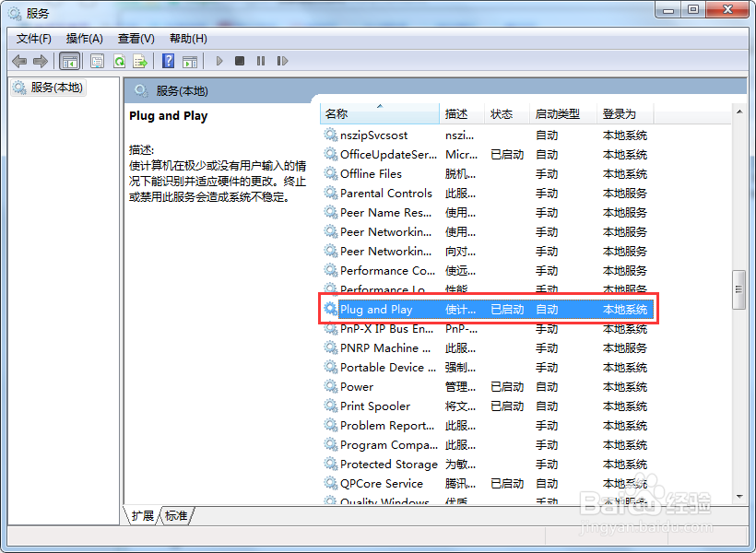Image resolution: width=756 pixels, height=553 pixels.
Task: Select the PNRP Machine ... service
Action: click(x=385, y=347)
